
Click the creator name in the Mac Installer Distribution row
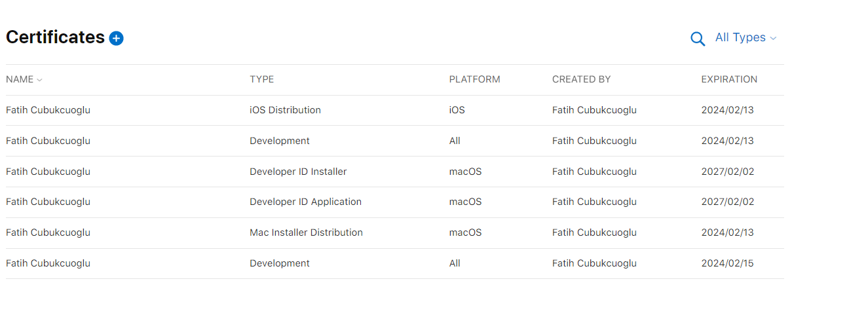(594, 232)
